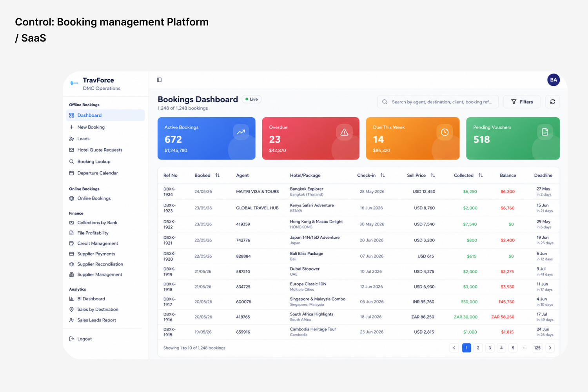Click the icon beside Collections by Bank

pyautogui.click(x=72, y=223)
